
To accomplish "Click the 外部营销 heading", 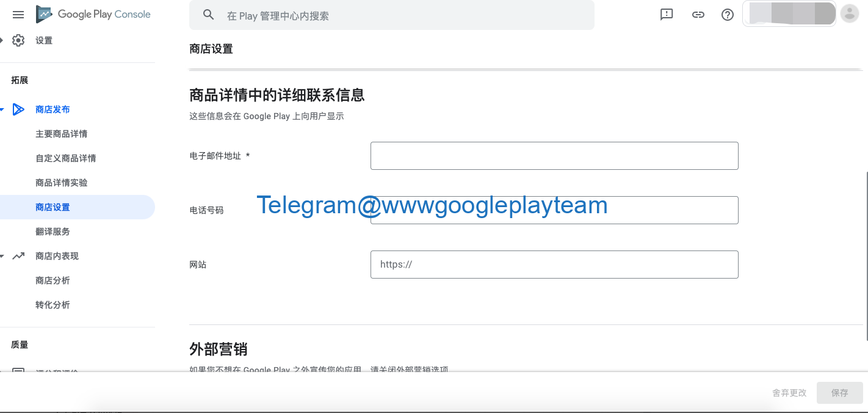I will point(218,349).
